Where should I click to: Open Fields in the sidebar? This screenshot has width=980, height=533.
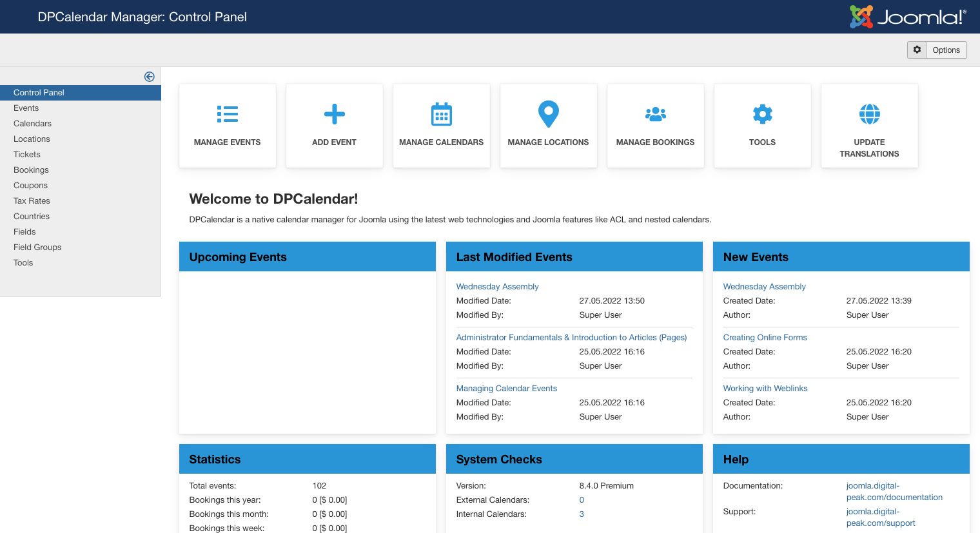[x=81, y=232]
